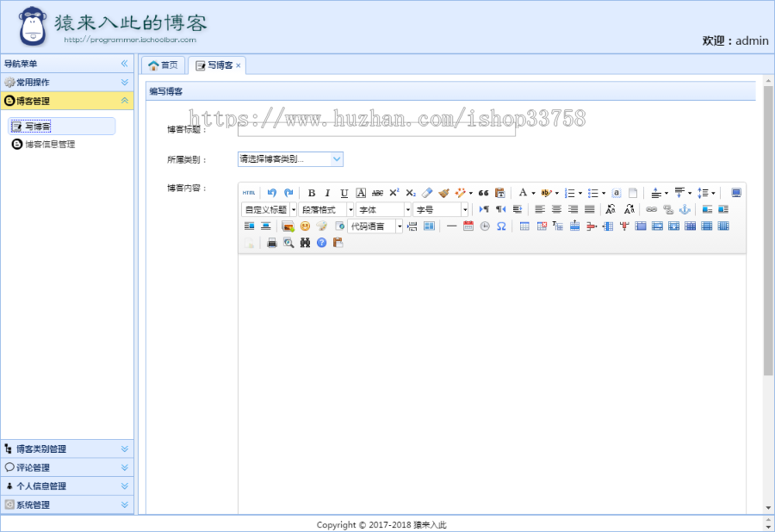
Task: Apply Bold formatting to blog content
Action: click(310, 193)
